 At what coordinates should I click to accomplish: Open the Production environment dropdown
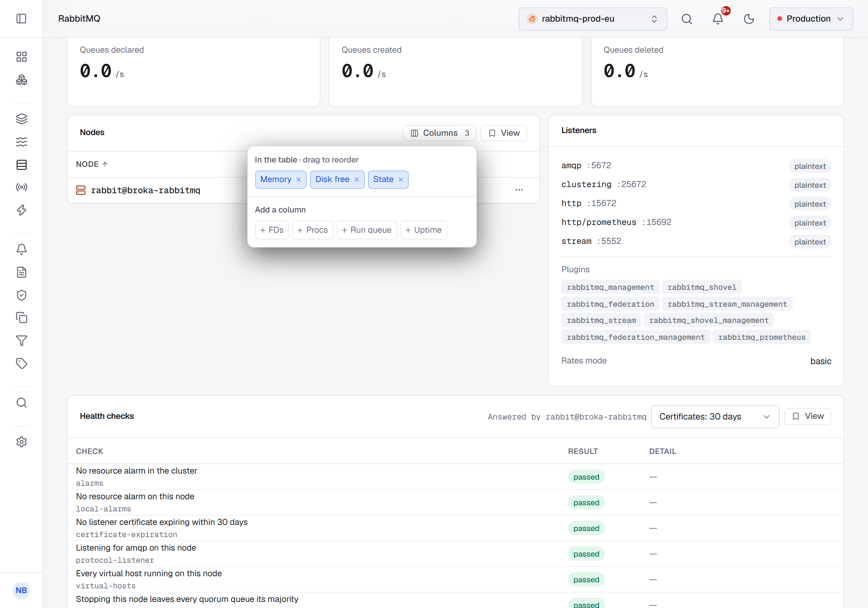pyautogui.click(x=811, y=19)
